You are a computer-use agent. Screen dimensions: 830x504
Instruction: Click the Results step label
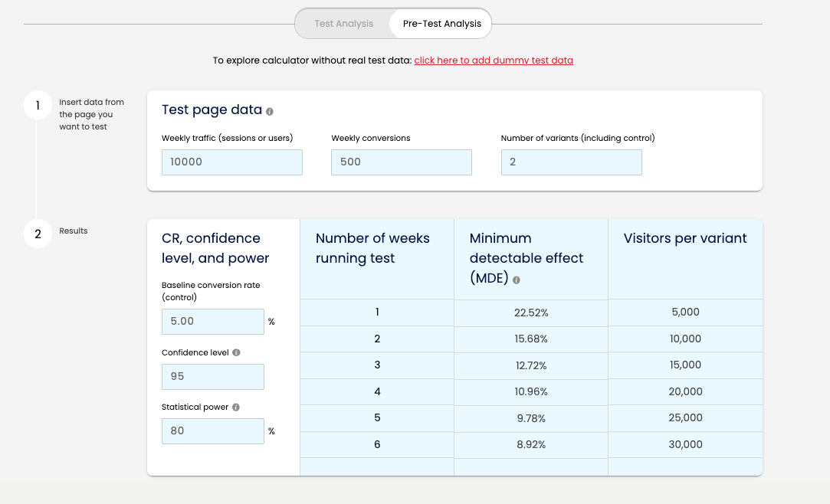[74, 231]
